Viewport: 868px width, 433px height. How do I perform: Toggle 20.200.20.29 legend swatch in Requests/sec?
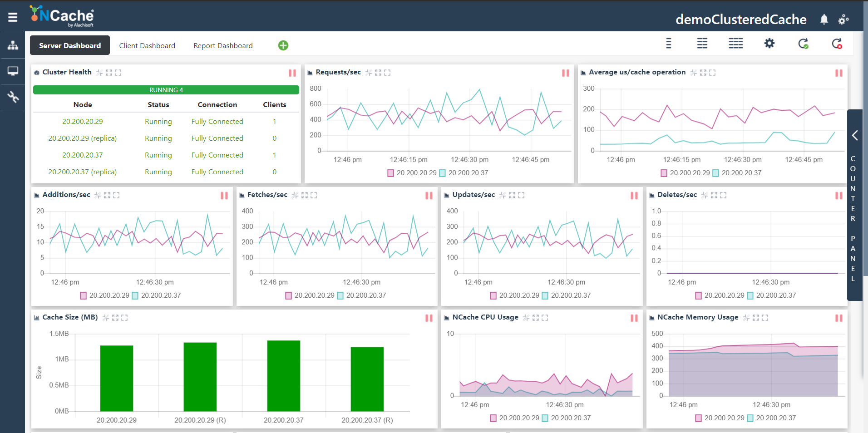390,173
